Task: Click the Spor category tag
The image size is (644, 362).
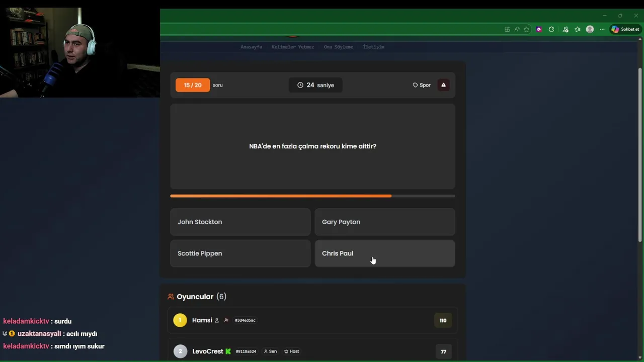Action: 422,85
